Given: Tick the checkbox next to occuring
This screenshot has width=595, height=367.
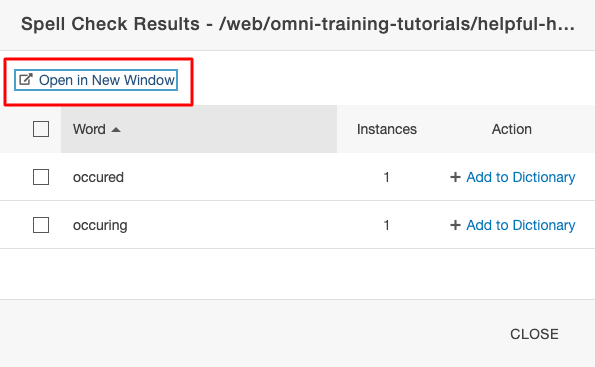Looking at the screenshot, I should coord(41,225).
